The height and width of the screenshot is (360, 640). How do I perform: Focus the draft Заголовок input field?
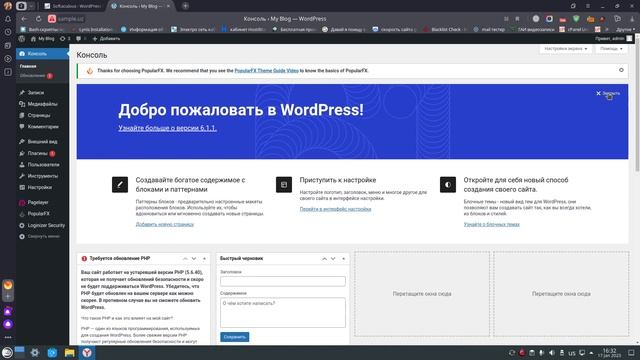pos(283,281)
